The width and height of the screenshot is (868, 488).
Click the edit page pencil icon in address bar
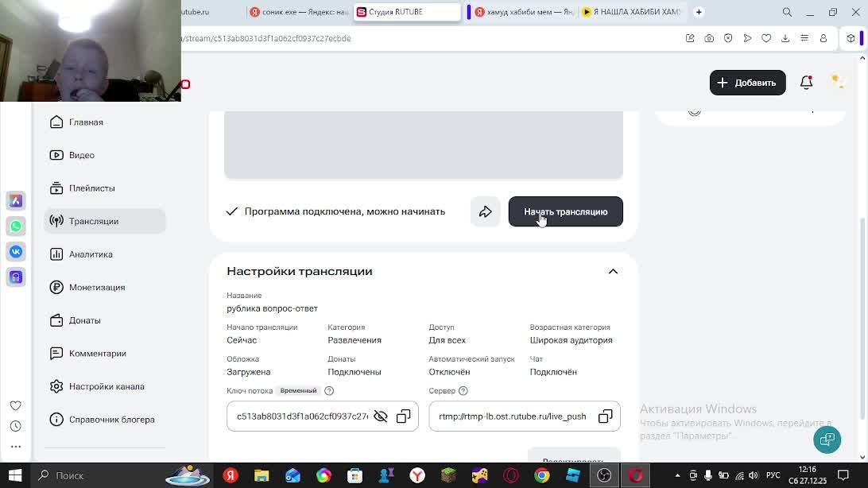click(690, 38)
